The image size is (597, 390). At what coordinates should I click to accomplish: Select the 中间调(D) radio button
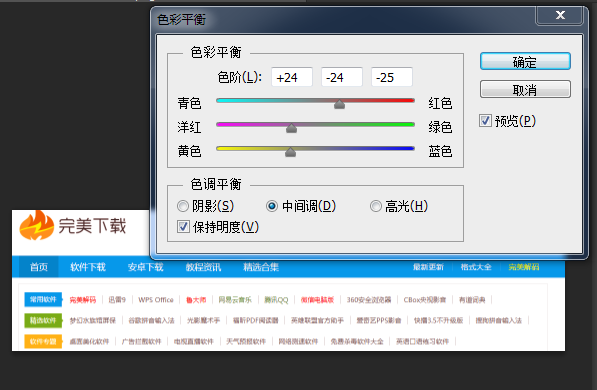[x=272, y=206]
